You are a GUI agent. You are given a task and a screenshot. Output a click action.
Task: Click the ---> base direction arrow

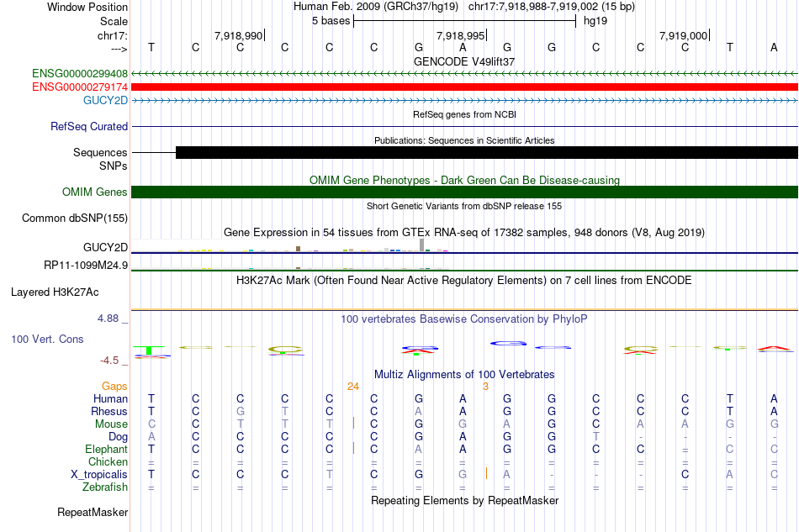point(119,49)
